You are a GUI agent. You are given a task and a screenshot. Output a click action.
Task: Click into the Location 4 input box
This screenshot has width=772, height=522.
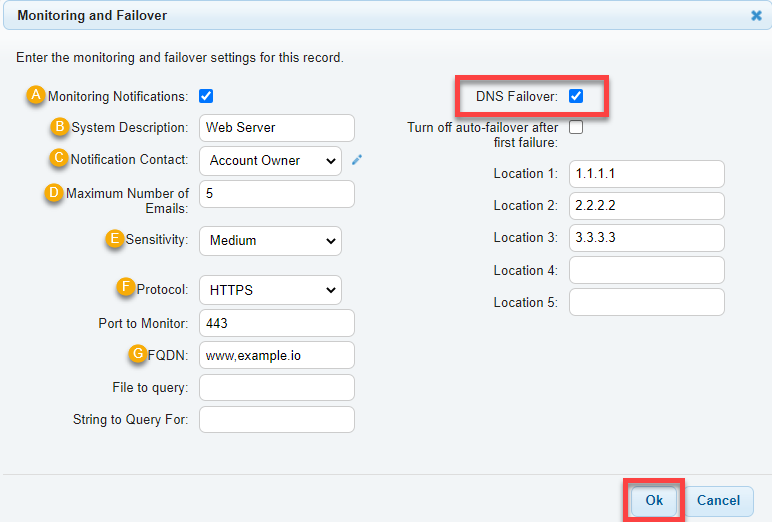click(646, 270)
